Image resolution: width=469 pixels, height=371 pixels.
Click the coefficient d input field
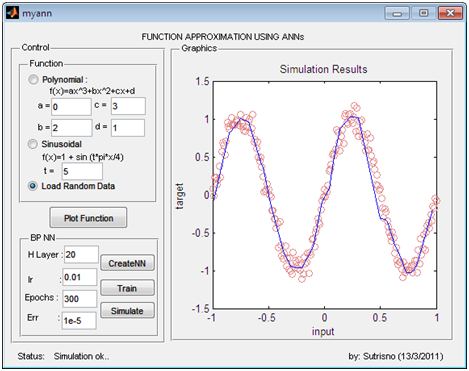coord(128,128)
